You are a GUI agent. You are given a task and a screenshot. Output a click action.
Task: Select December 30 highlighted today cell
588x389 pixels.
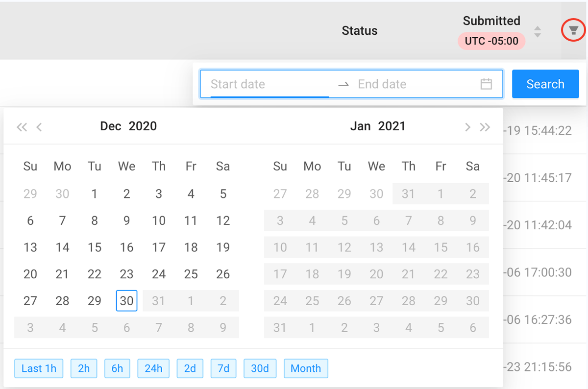[x=126, y=301]
